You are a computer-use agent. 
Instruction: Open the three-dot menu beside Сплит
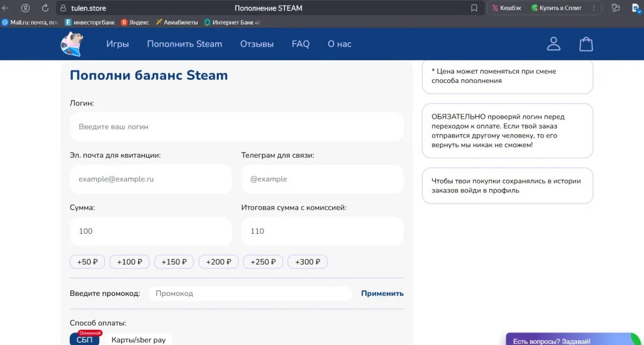click(594, 8)
